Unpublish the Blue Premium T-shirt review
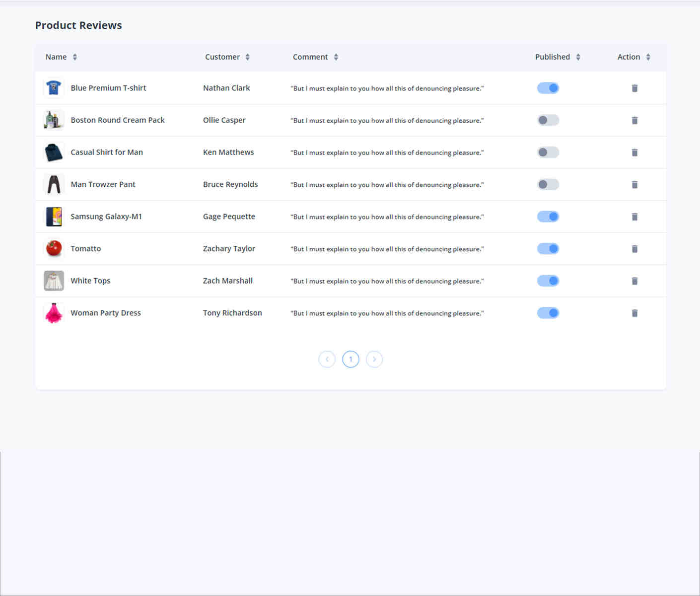The width and height of the screenshot is (700, 596). 548,88
